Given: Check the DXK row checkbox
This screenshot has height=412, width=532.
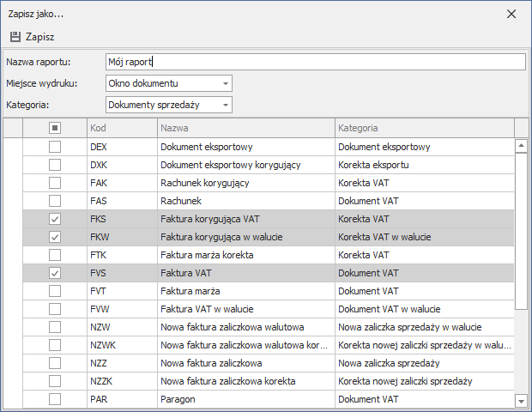Looking at the screenshot, I should point(55,165).
